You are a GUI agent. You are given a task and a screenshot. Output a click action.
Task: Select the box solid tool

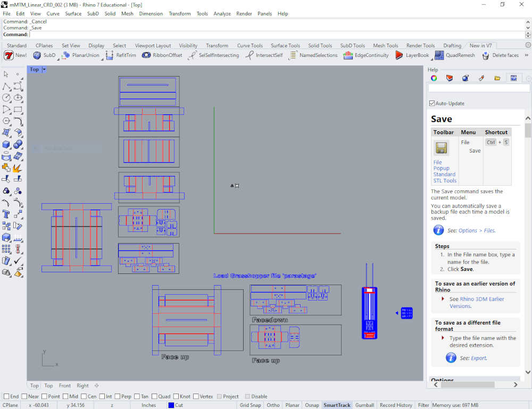[x=6, y=145]
